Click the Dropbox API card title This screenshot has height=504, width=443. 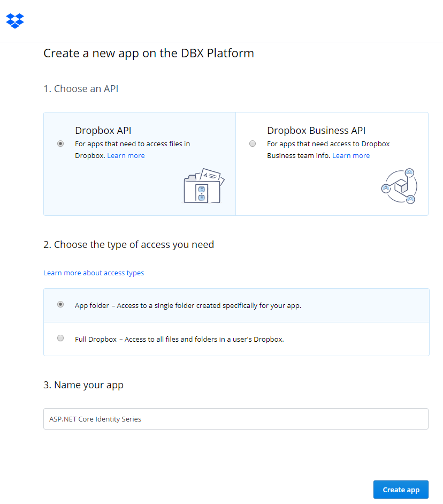[x=103, y=131]
